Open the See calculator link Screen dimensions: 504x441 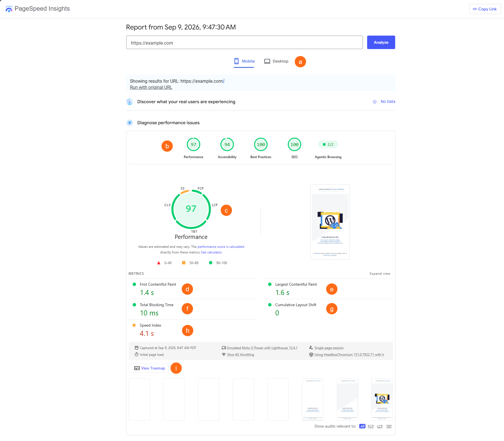(211, 252)
